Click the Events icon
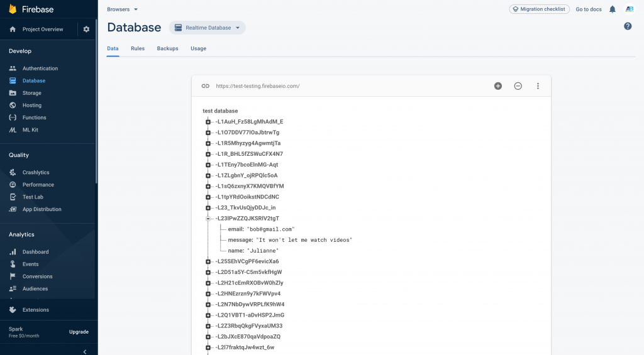This screenshot has width=644, height=355. tap(13, 264)
